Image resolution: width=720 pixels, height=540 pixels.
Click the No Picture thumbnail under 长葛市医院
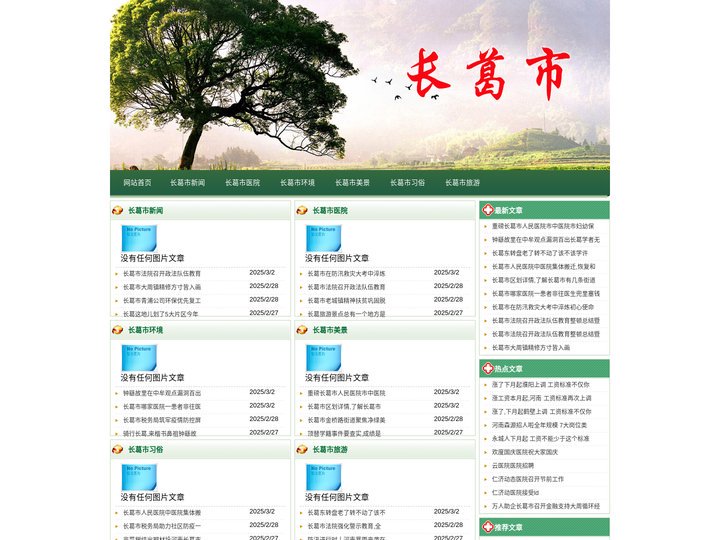pos(324,238)
